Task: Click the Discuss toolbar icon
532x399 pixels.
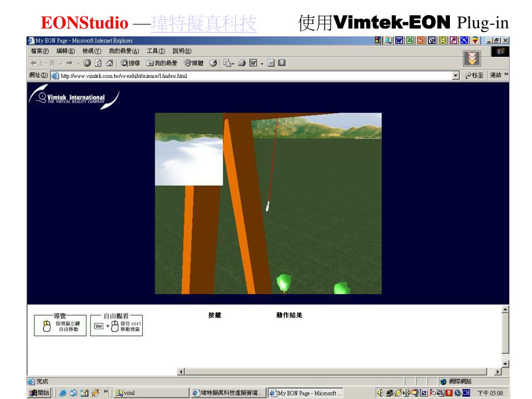Action: [x=271, y=63]
